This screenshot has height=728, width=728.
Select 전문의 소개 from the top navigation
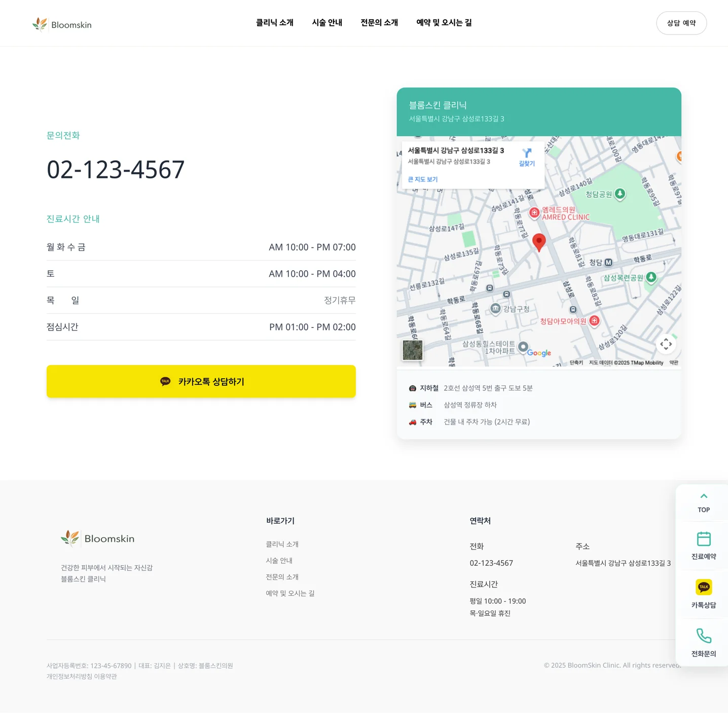point(379,22)
